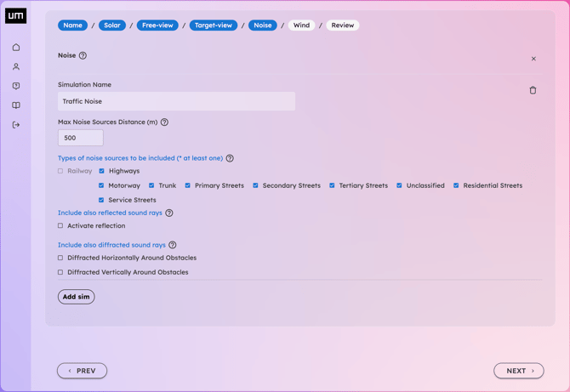Click help icon beside reflected sound rays
570x392 pixels.
[x=169, y=213]
